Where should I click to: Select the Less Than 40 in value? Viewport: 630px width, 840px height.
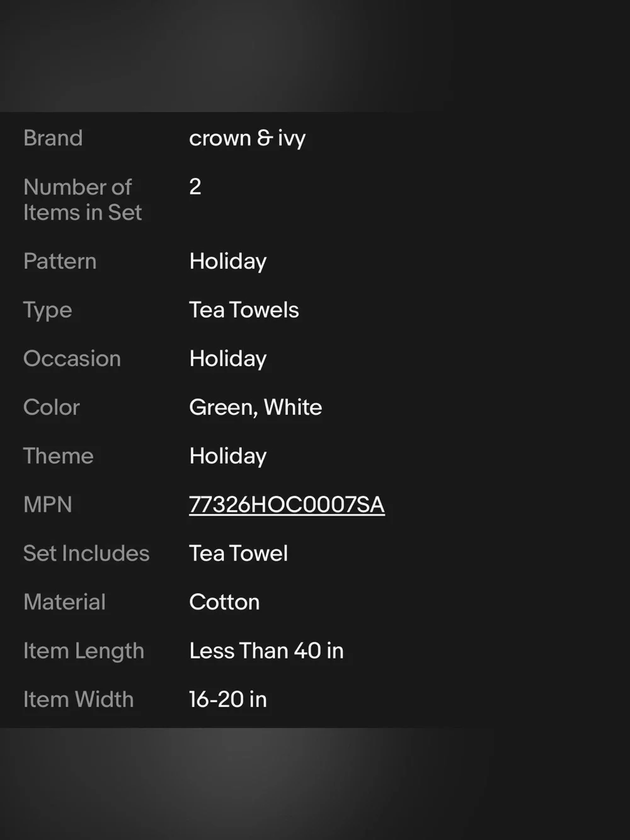coord(266,650)
